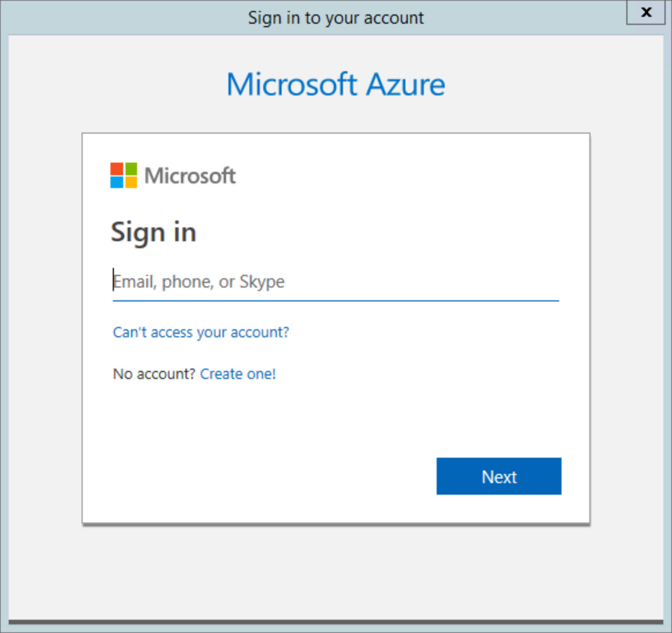Click the Sign in heading text
672x633 pixels.
point(153,232)
